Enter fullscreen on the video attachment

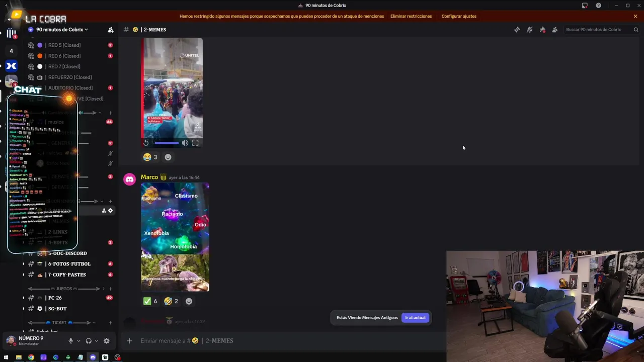195,143
